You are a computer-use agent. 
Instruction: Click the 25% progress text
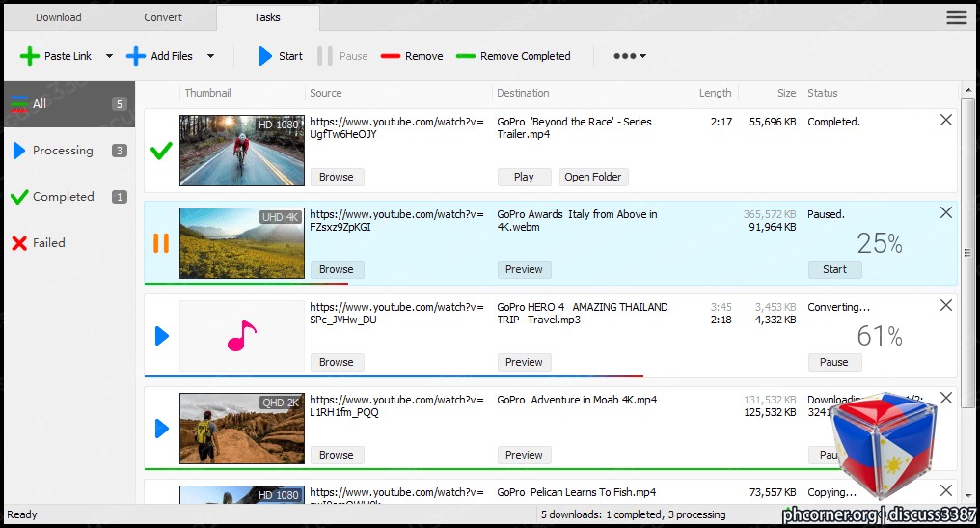pyautogui.click(x=880, y=243)
